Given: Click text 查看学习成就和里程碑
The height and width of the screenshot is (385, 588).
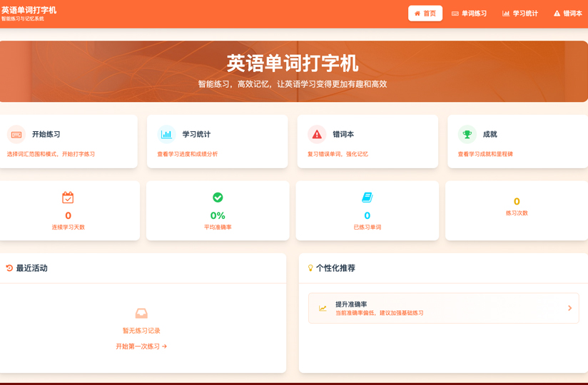Looking at the screenshot, I should (x=485, y=154).
